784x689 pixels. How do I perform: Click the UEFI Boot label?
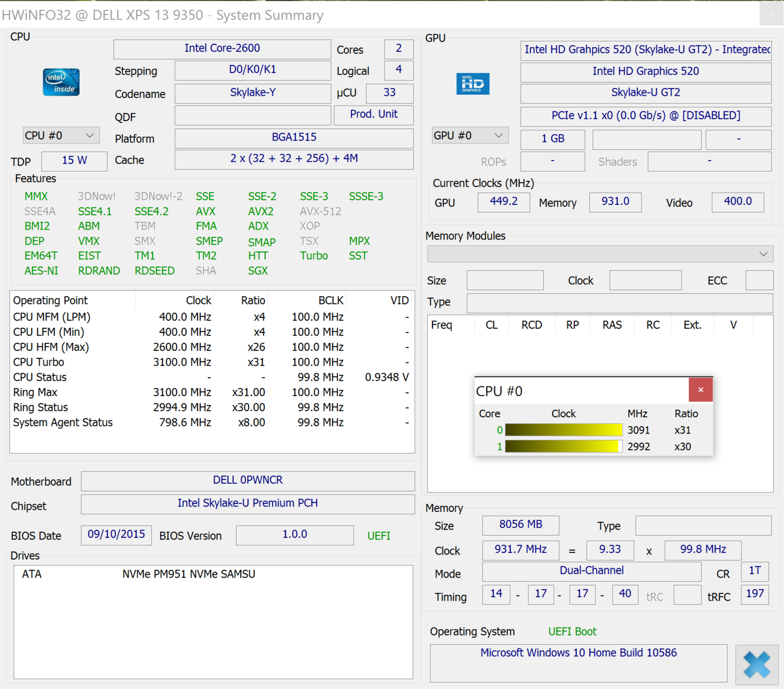(573, 632)
